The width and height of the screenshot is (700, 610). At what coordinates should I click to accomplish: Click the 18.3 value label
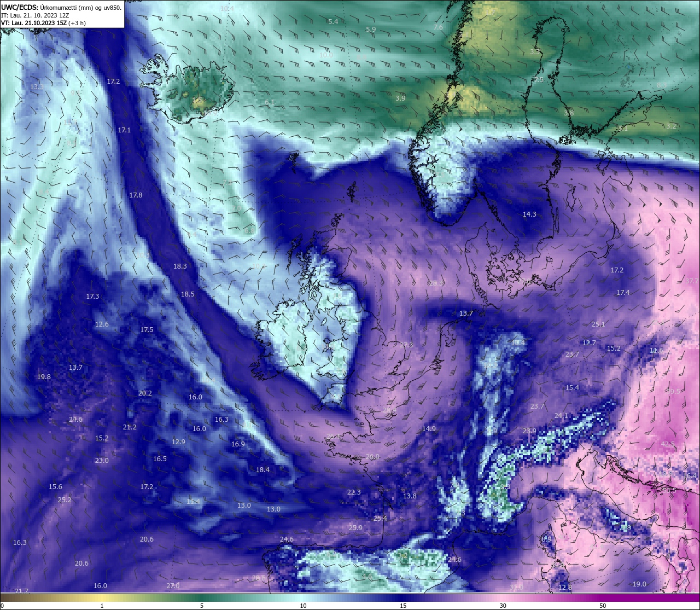pyautogui.click(x=180, y=266)
